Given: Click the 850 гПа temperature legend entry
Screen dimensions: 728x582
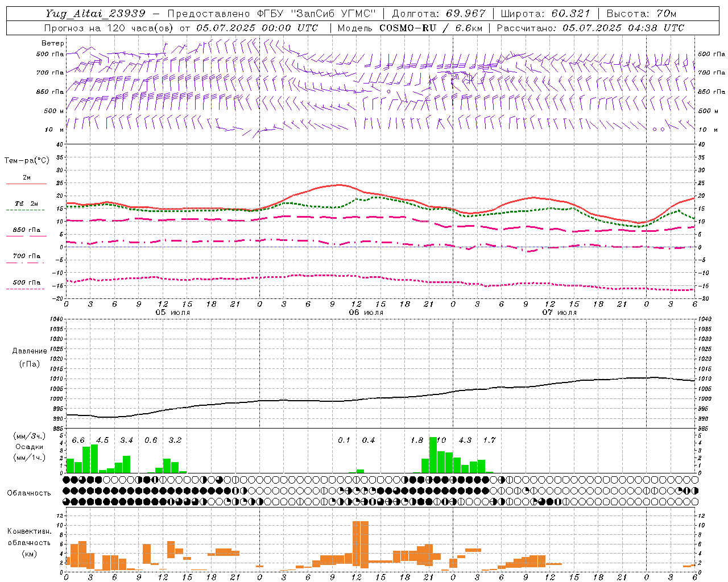Looking at the screenshot, I should tap(26, 230).
